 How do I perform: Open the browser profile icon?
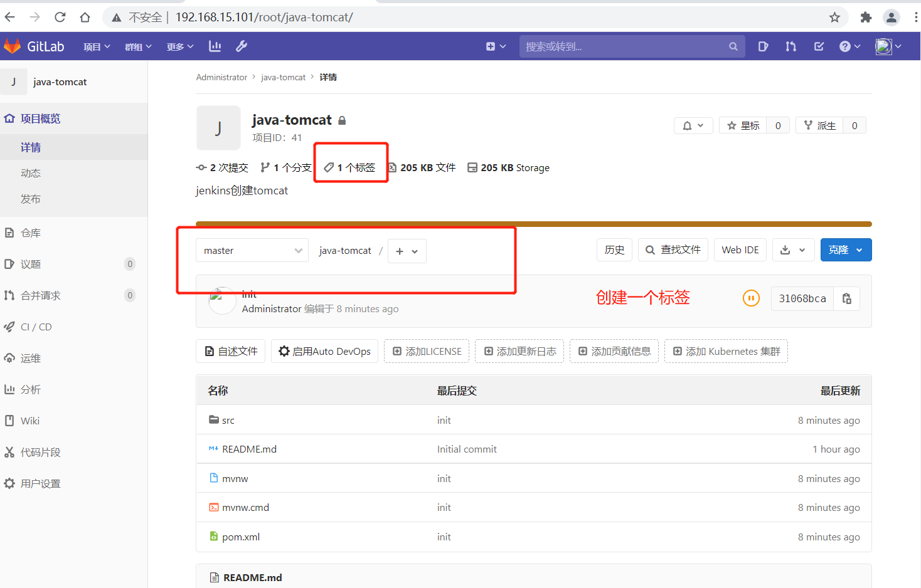pyautogui.click(x=891, y=18)
